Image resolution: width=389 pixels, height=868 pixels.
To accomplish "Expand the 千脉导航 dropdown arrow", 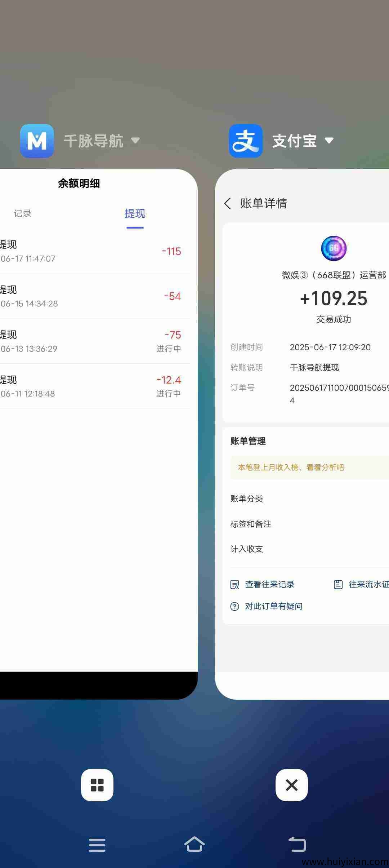I will (135, 141).
